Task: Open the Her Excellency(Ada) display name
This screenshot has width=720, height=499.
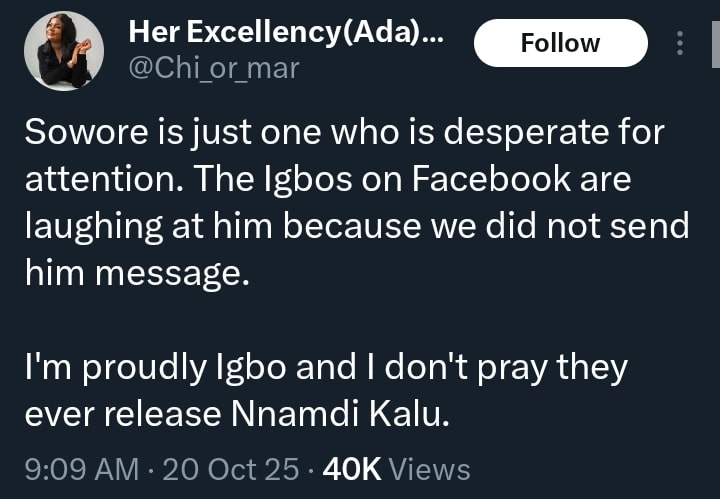Action: click(x=286, y=34)
